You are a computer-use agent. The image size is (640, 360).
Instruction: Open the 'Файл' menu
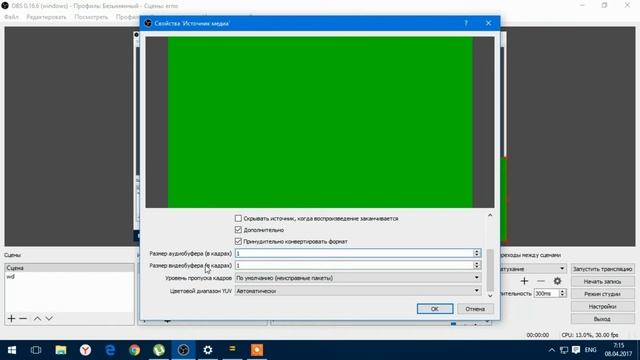click(x=11, y=17)
